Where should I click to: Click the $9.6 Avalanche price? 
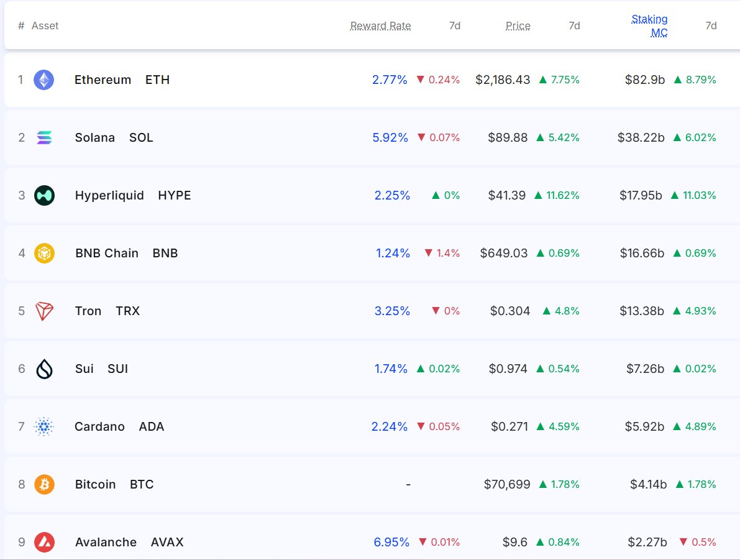pos(515,542)
